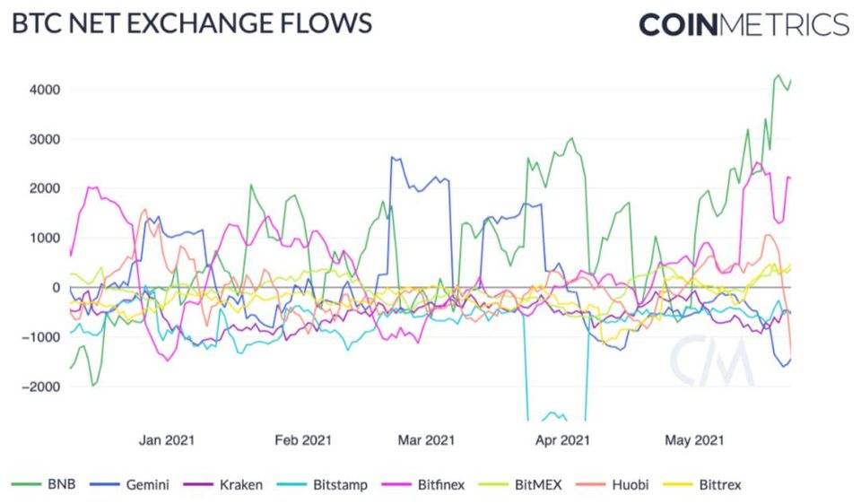Click the Apr 2021 x-axis label
The width and height of the screenshot is (861, 504).
click(561, 440)
